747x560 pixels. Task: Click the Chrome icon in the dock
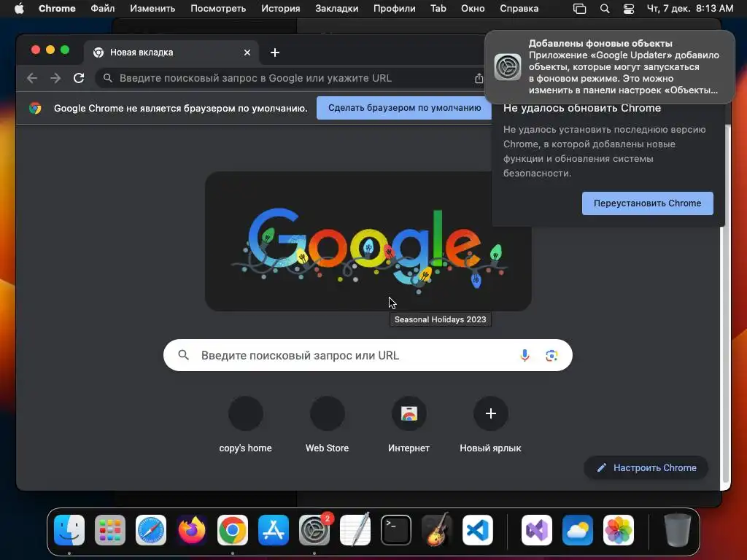[x=233, y=530]
